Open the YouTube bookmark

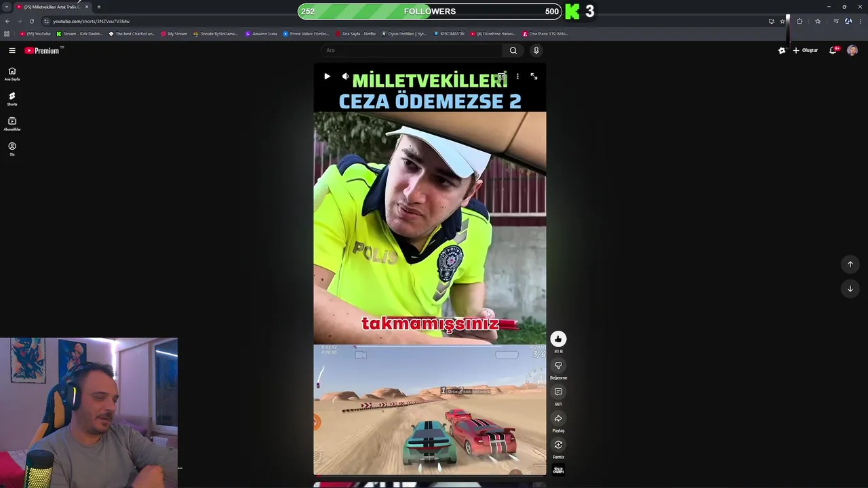click(35, 33)
